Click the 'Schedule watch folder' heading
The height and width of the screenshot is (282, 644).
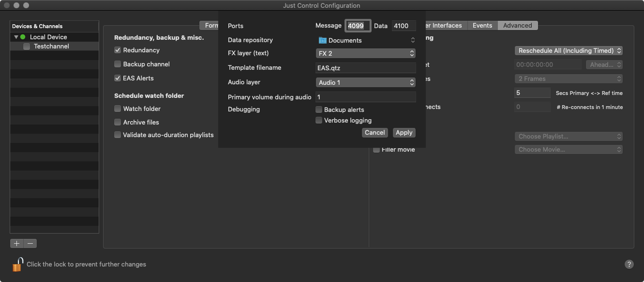[x=149, y=95]
